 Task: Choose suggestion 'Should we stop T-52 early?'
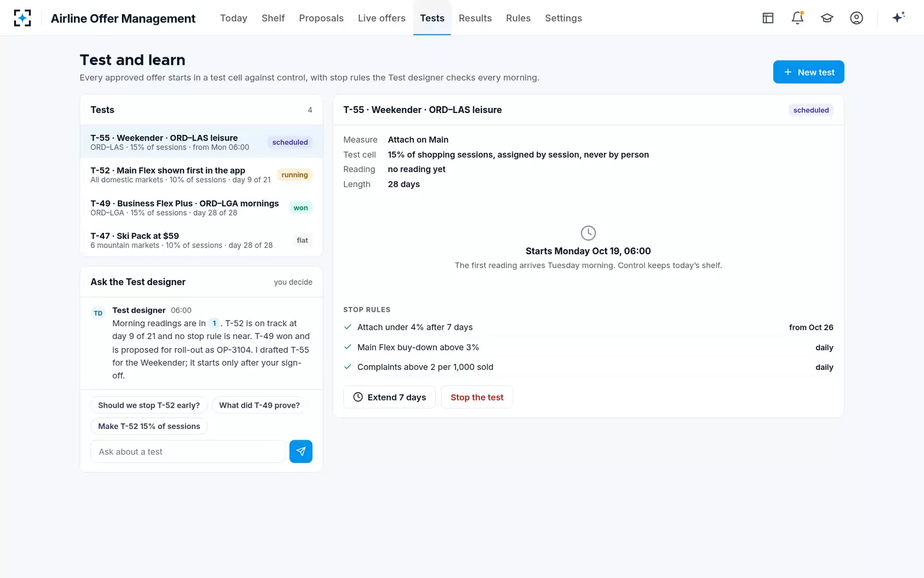point(149,405)
